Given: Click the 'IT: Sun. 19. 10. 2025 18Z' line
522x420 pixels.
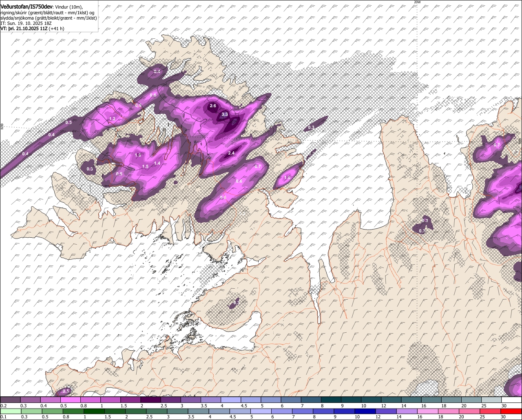Looking at the screenshot, I should point(26,23).
